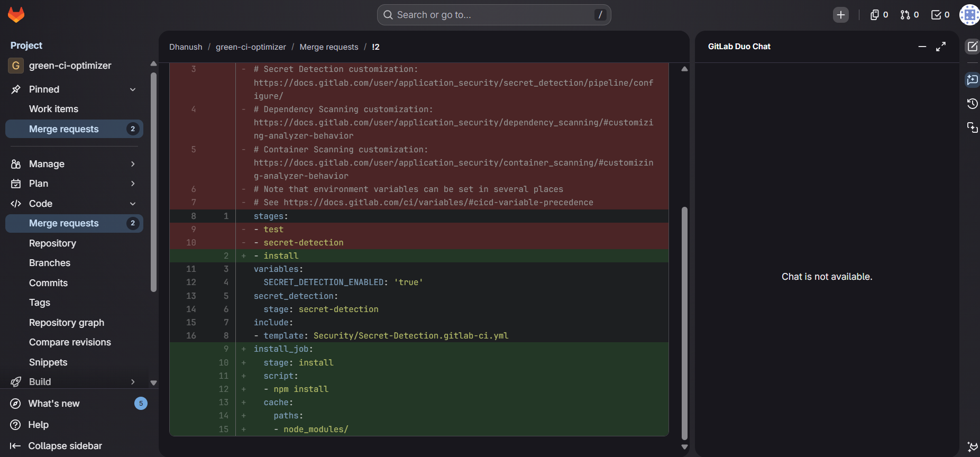This screenshot has width=980, height=457.
Task: Click the green-ci-optimizer project avatar
Action: (x=16, y=66)
